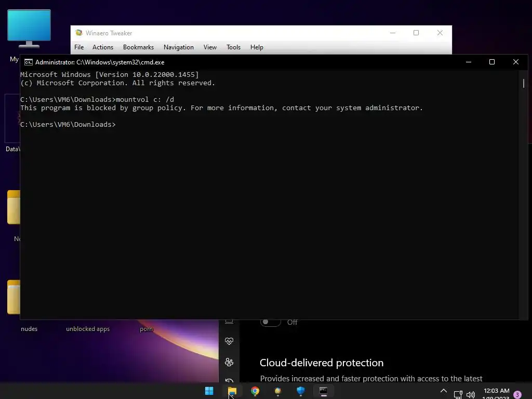This screenshot has height=399, width=532.
Task: Click the command prompt vertical scrollbar thumb
Action: 524,83
